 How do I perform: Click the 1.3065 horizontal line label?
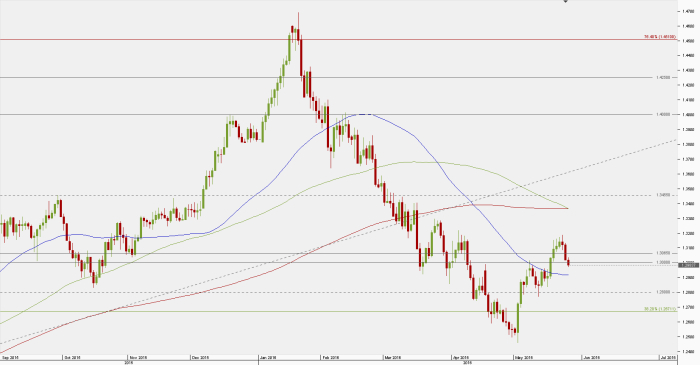[663, 253]
